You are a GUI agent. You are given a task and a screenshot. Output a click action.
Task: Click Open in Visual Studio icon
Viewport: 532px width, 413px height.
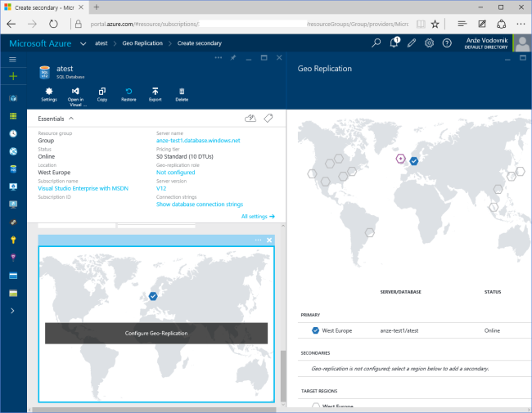(x=75, y=97)
